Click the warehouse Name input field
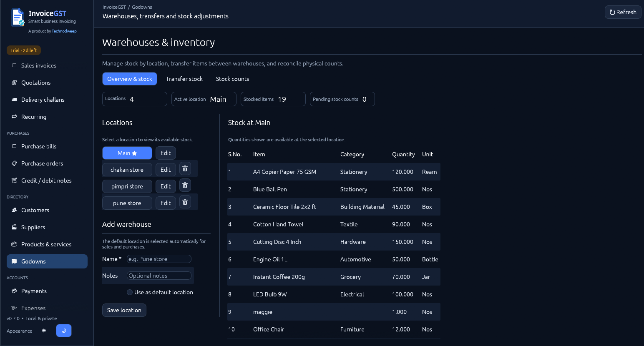The width and height of the screenshot is (644, 346). click(x=159, y=259)
